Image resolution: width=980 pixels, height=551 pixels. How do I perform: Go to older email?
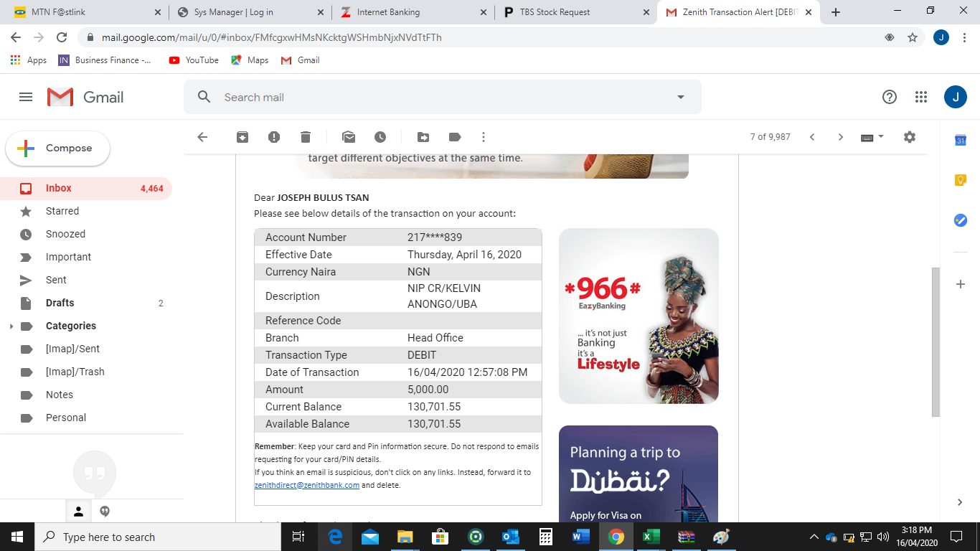pyautogui.click(x=841, y=137)
